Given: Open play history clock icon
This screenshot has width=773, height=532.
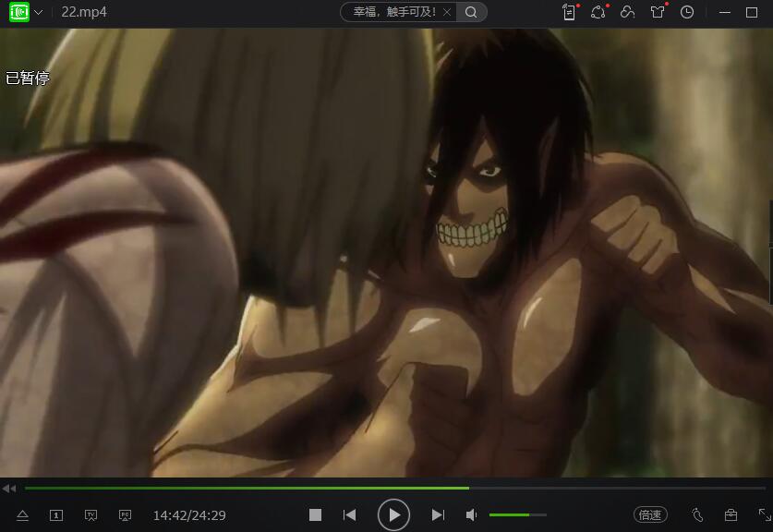Looking at the screenshot, I should [x=687, y=12].
